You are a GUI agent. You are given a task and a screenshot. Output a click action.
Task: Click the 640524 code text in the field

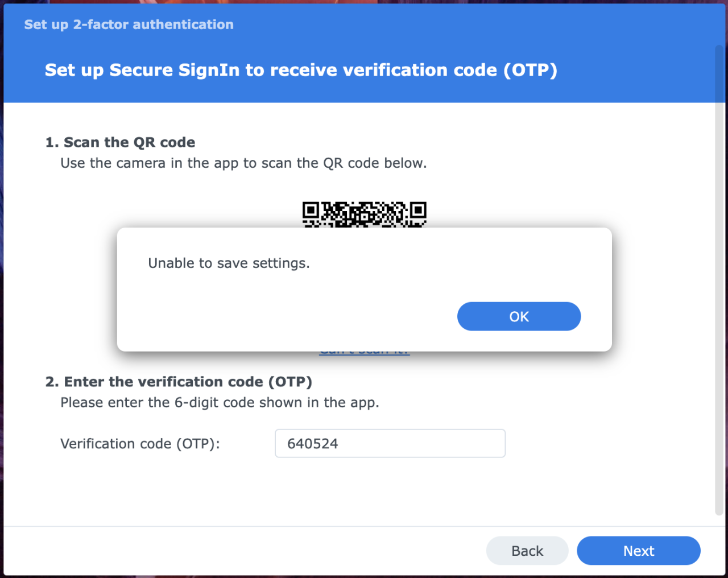(313, 444)
